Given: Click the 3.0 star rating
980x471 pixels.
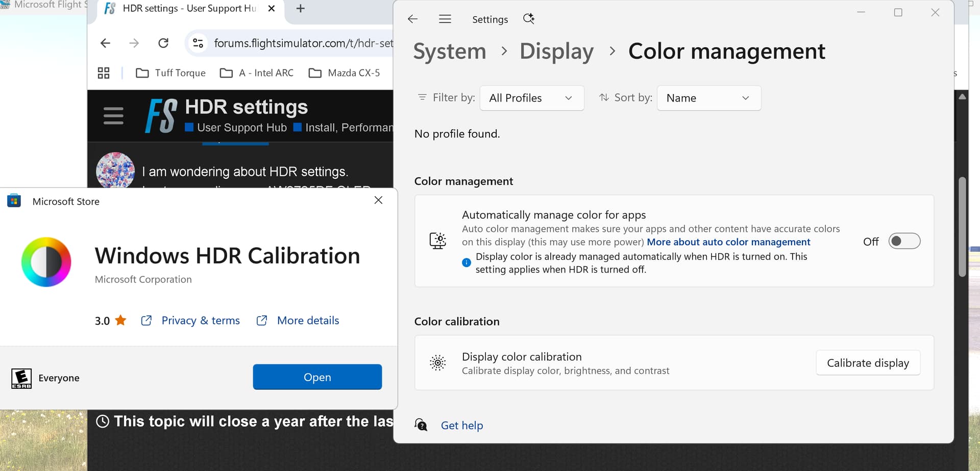Looking at the screenshot, I should pyautogui.click(x=110, y=320).
